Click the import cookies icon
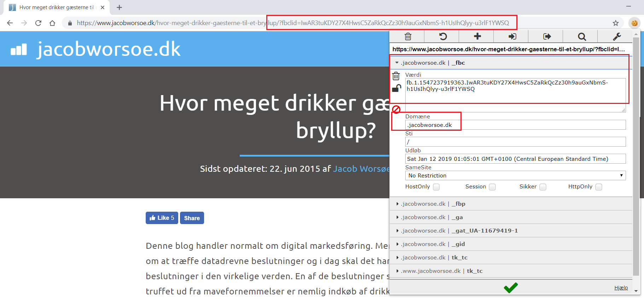The width and height of the screenshot is (644, 299). point(512,36)
